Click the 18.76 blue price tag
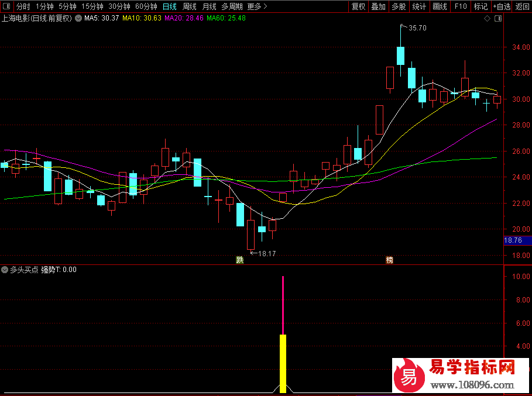This screenshot has height=396, width=532. (517, 240)
